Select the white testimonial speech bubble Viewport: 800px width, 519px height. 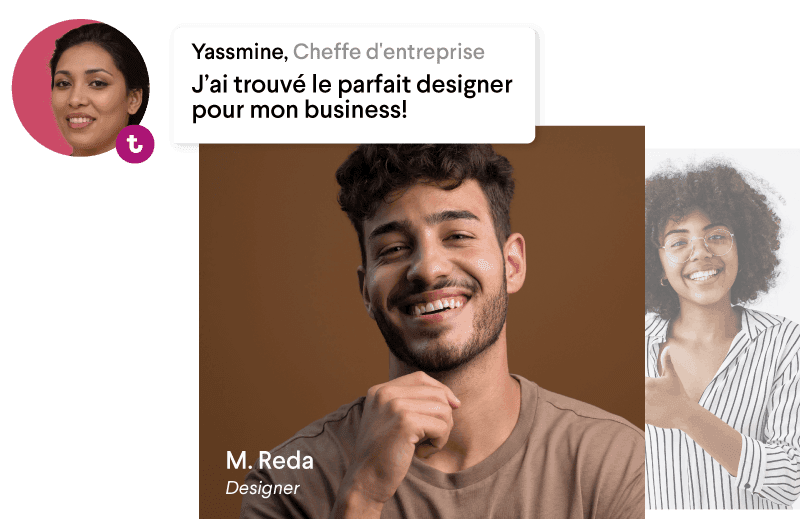coord(354,85)
